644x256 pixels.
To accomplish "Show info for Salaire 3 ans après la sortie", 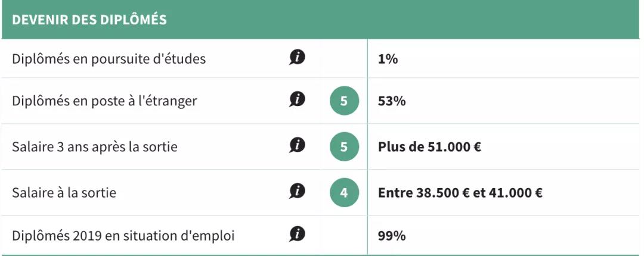I will 297,145.
